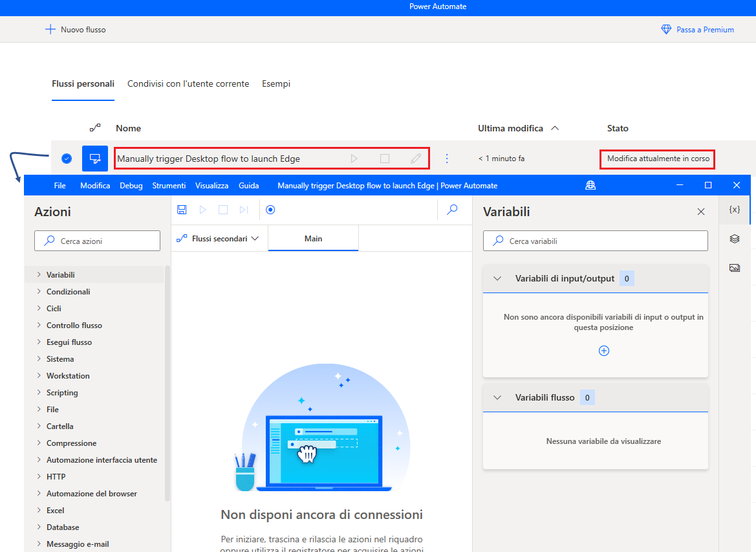Click the magnifier icon in Cerca variabili

pyautogui.click(x=498, y=241)
